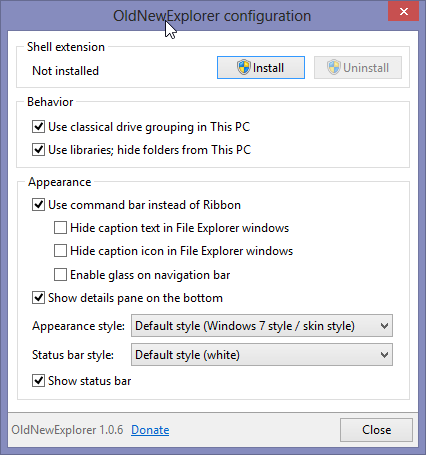Open the Appearance style dropdown

coord(262,326)
